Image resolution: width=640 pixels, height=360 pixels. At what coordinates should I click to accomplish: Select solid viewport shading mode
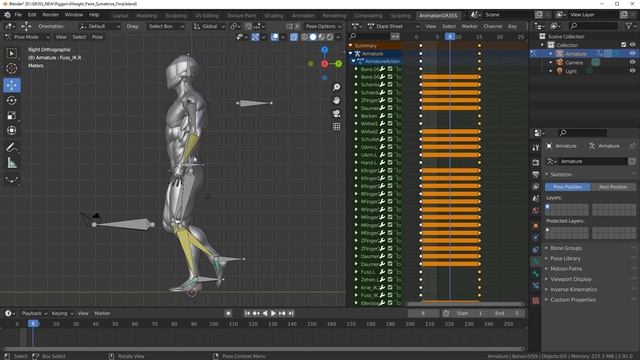(x=313, y=37)
